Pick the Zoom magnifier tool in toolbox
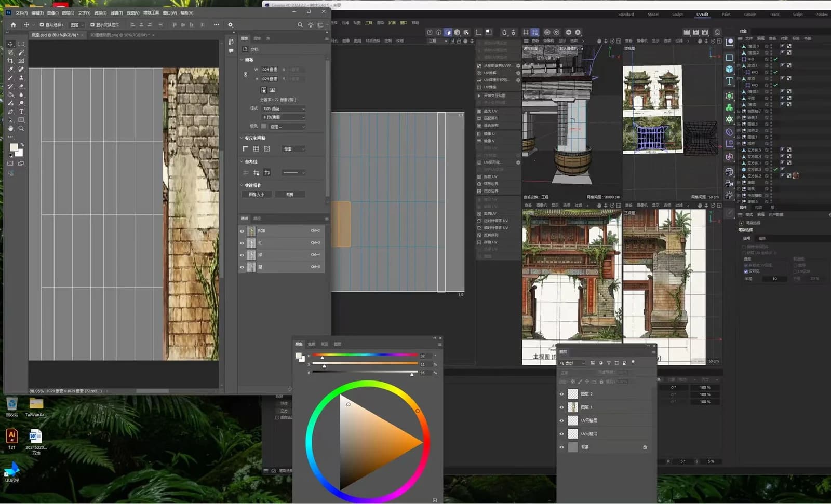This screenshot has width=831, height=504. [x=21, y=128]
